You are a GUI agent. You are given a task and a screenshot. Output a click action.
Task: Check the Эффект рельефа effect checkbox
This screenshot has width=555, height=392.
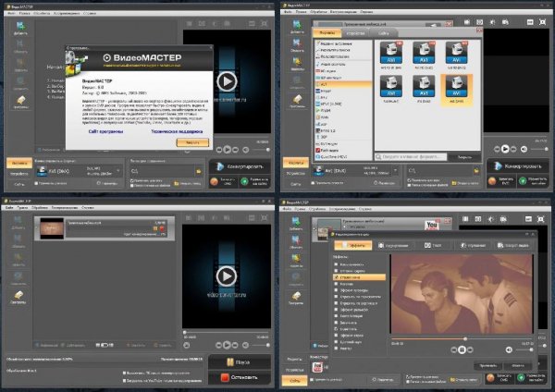(337, 310)
